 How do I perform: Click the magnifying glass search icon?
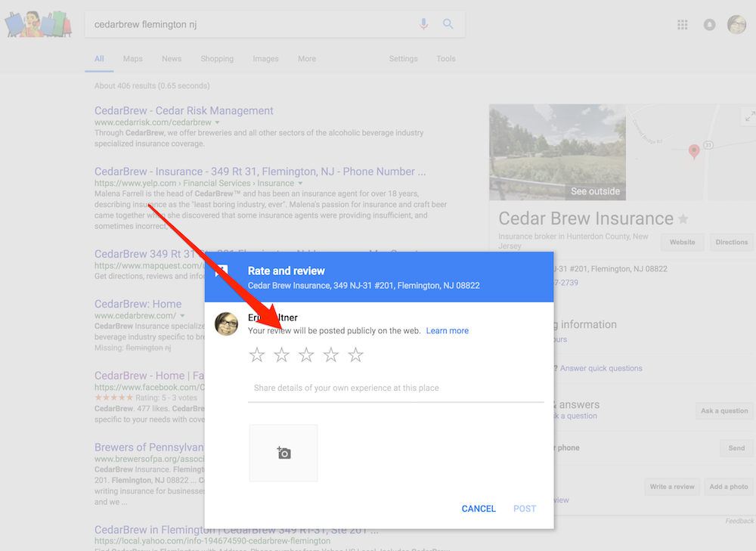click(x=448, y=23)
